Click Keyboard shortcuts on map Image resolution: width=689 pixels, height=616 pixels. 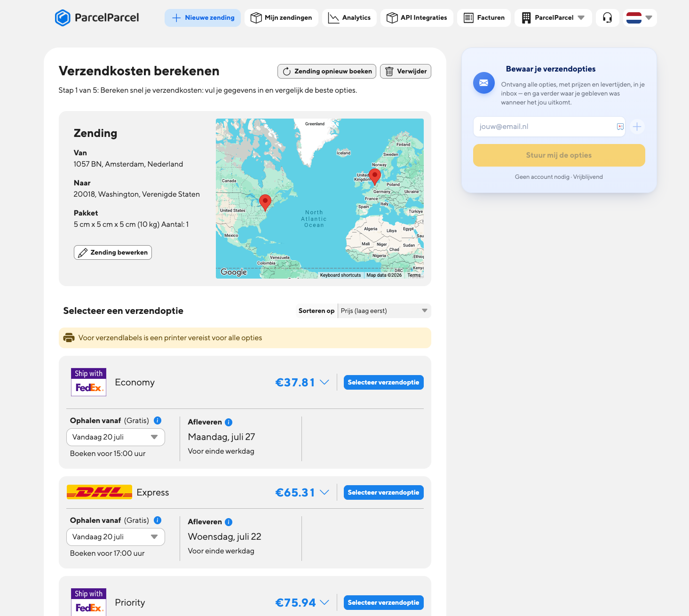point(341,275)
